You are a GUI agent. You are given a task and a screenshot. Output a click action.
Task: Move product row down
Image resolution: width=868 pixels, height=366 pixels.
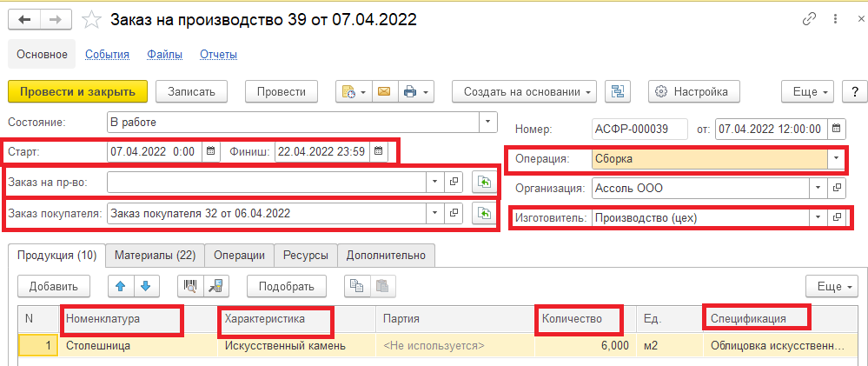[146, 286]
